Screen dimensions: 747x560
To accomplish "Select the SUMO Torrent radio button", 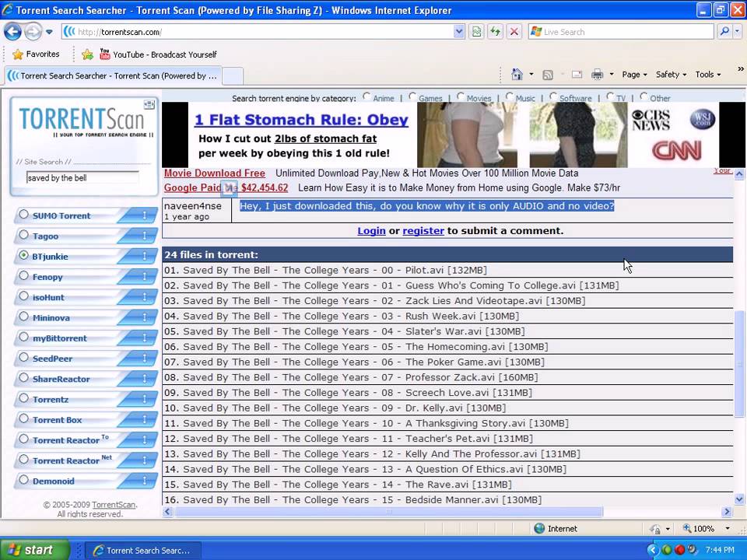I will click(x=23, y=215).
